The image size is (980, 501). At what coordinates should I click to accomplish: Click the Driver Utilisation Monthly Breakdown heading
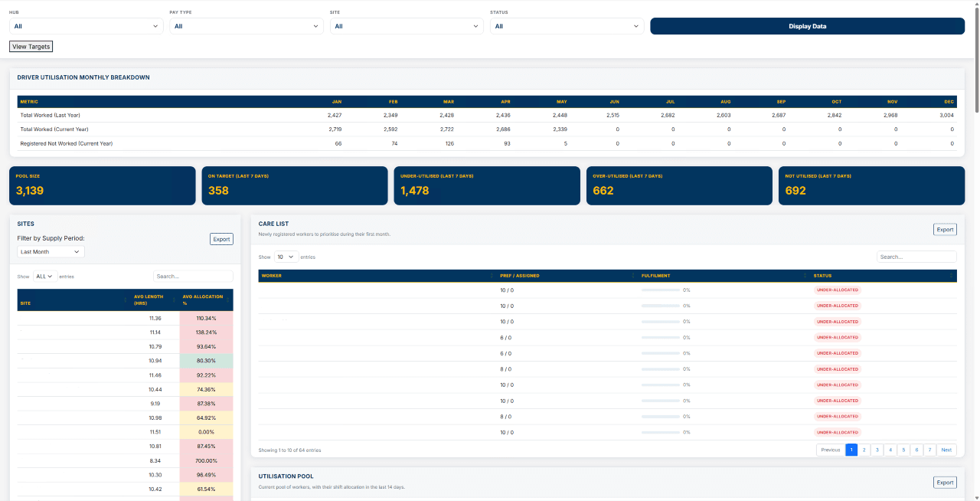(x=83, y=77)
